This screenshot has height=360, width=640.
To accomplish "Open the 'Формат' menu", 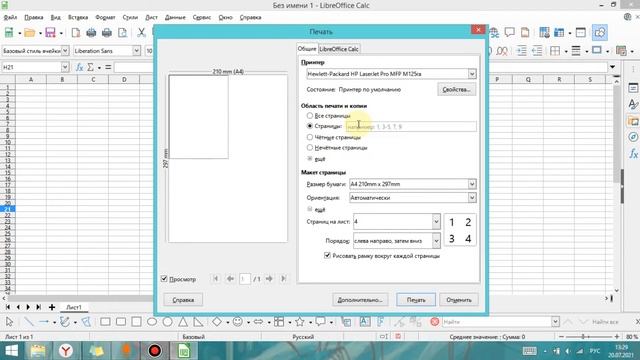I will (x=105, y=17).
